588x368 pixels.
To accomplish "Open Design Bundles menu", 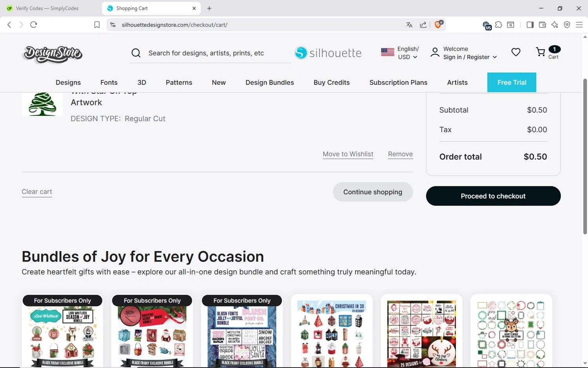I will click(270, 82).
